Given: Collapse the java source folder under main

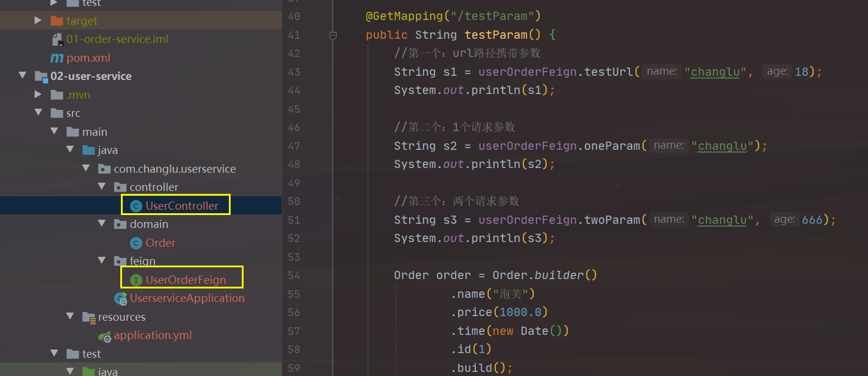Looking at the screenshot, I should 70,150.
